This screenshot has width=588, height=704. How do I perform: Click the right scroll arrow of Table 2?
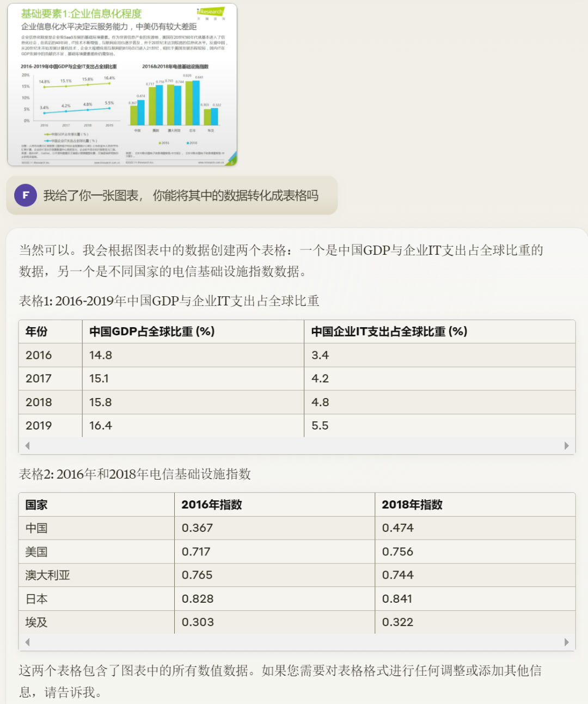click(x=568, y=642)
